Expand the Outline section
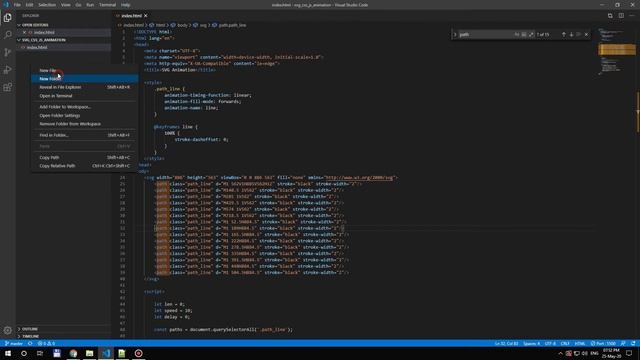 tap(64, 329)
